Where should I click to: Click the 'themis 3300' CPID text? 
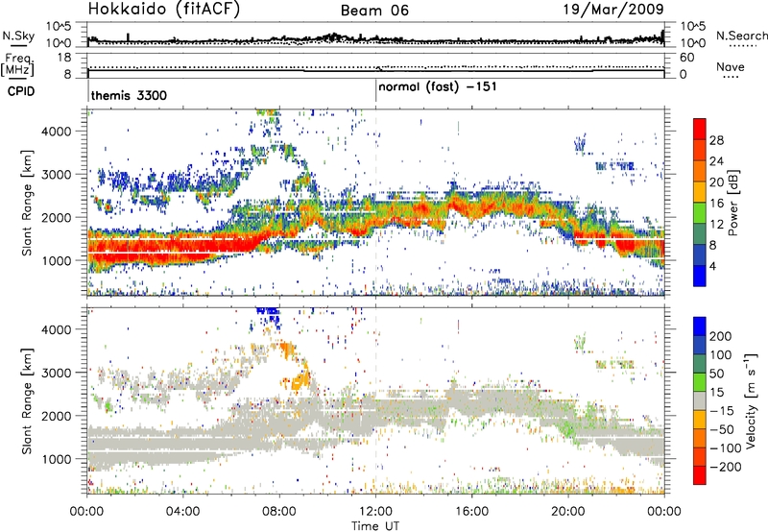coord(129,95)
